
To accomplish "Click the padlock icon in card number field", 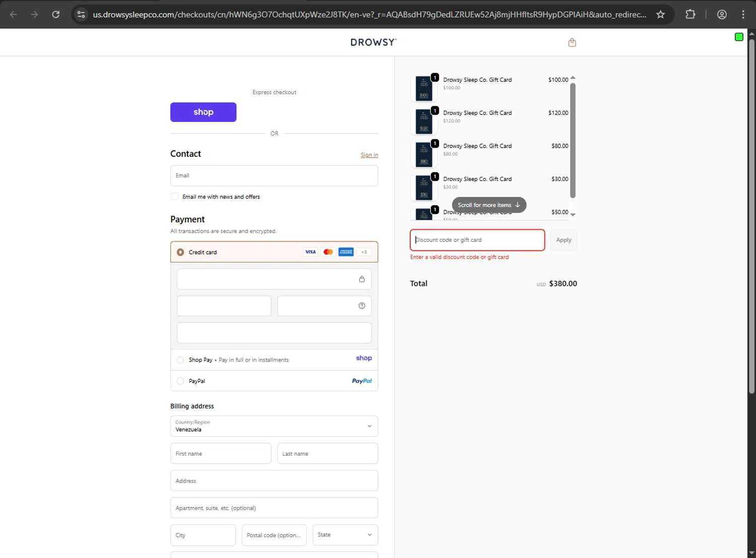I will pyautogui.click(x=362, y=279).
